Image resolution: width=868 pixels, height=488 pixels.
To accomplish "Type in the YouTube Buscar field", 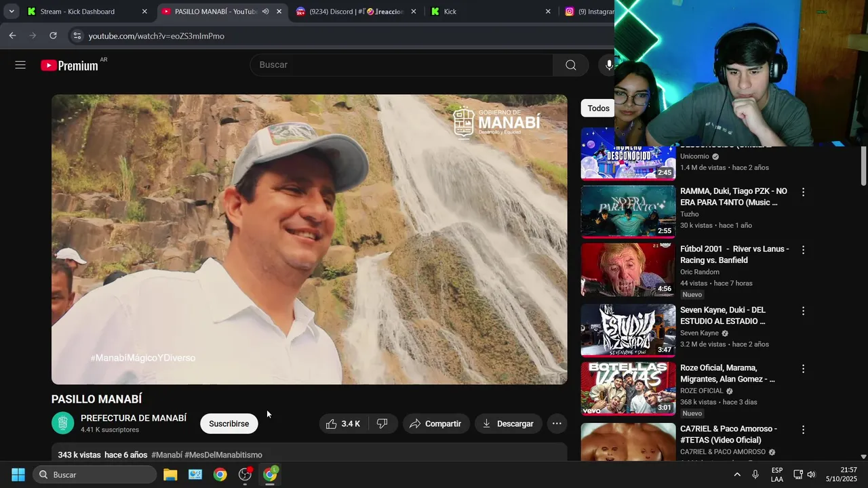I will 401,65.
